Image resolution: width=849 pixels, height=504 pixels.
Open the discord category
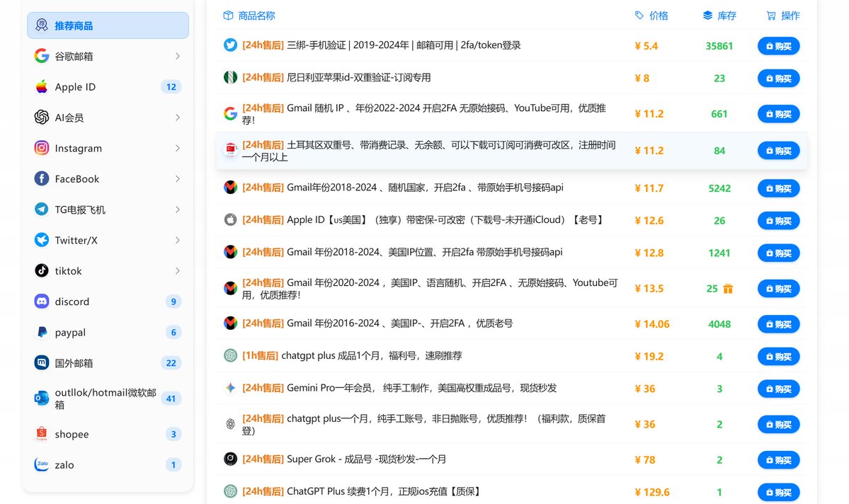coord(108,301)
